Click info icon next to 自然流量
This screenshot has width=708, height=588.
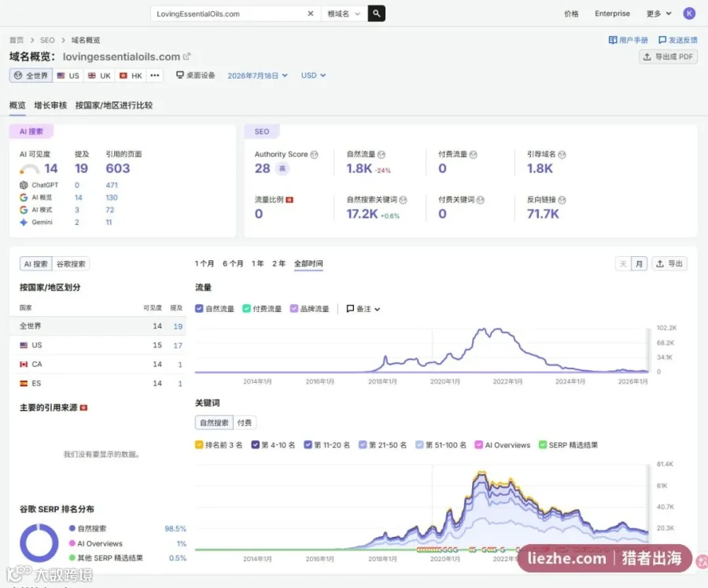[x=381, y=155]
